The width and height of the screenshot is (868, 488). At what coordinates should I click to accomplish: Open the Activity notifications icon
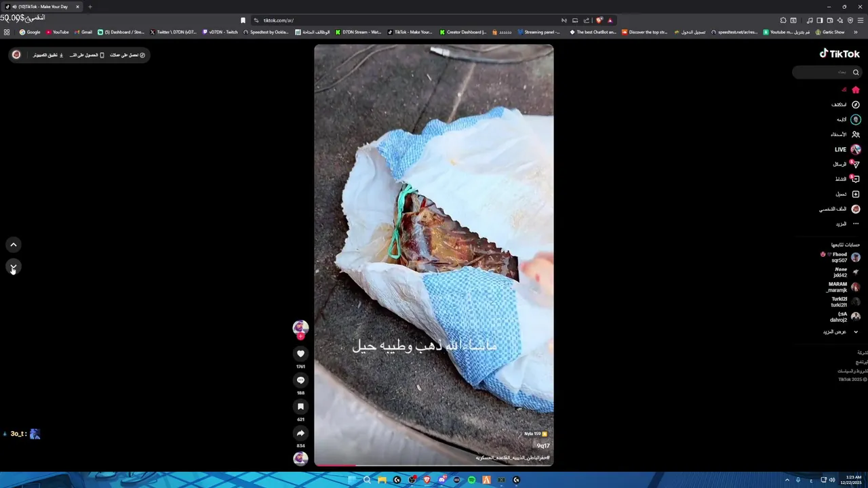pyautogui.click(x=856, y=179)
